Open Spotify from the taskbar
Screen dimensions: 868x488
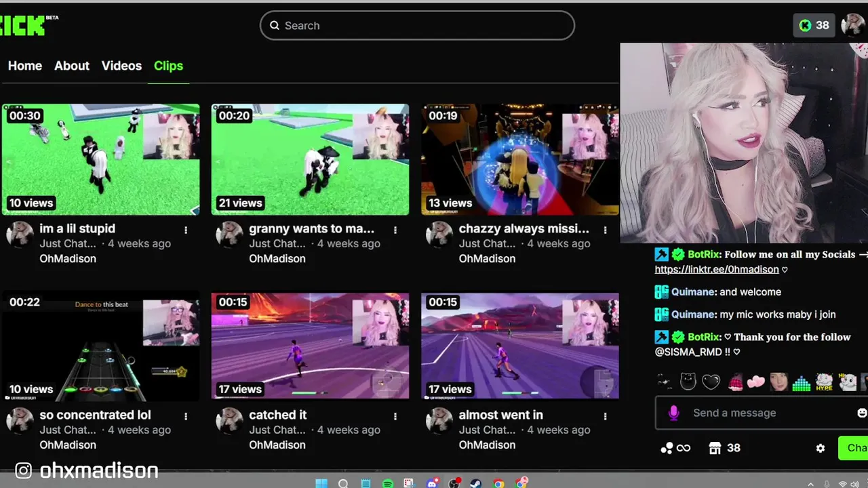click(x=388, y=483)
